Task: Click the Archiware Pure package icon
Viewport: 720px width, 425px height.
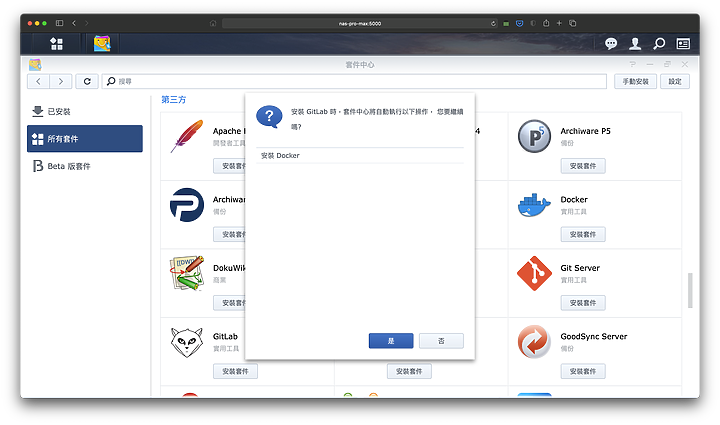Action: (x=187, y=205)
